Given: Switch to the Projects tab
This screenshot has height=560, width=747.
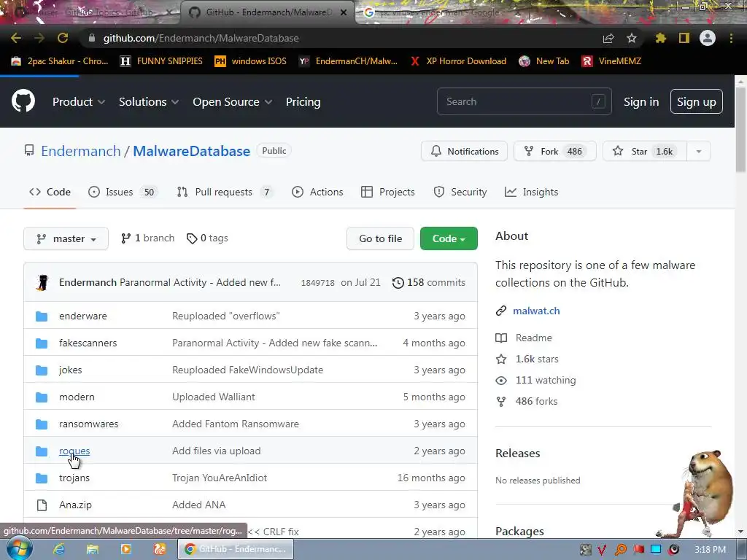Looking at the screenshot, I should (x=388, y=192).
